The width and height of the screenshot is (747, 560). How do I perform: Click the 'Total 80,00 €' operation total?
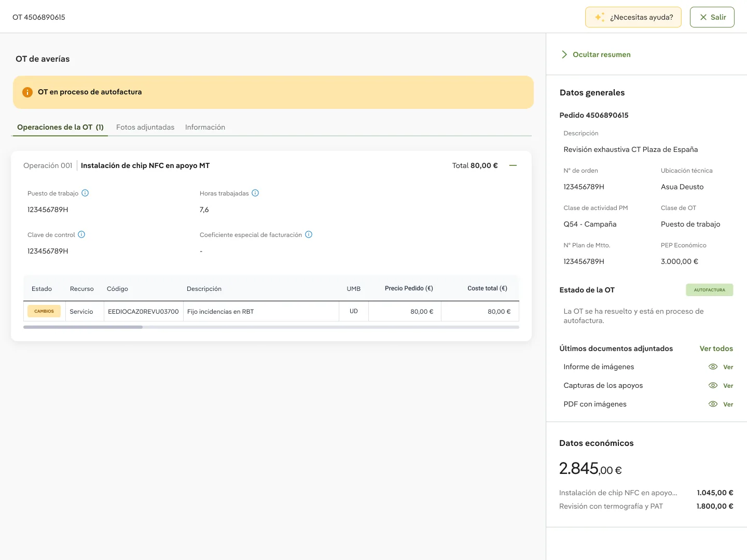475,165
